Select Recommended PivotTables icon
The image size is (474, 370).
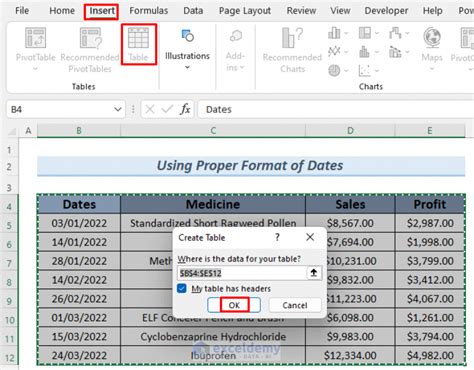(x=90, y=38)
